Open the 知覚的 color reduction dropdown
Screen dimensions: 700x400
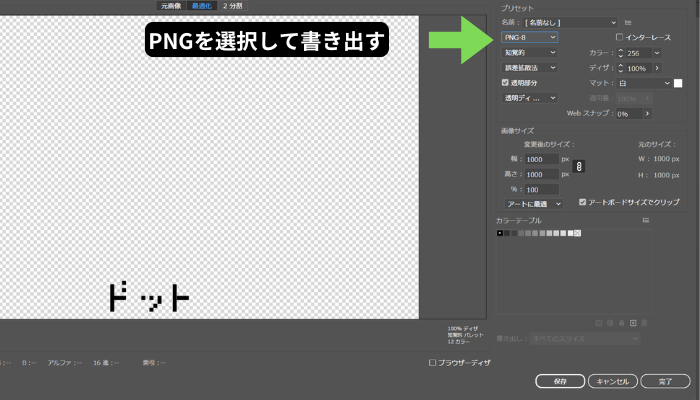[529, 53]
